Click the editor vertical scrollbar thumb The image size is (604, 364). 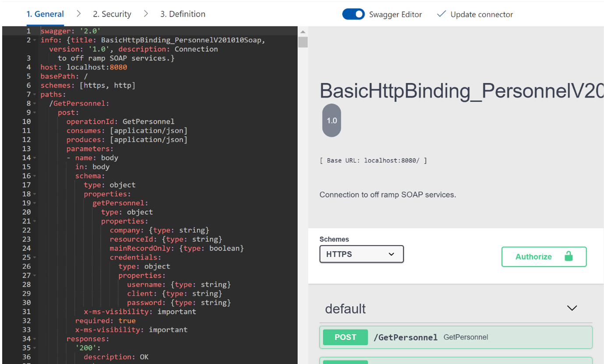[303, 42]
